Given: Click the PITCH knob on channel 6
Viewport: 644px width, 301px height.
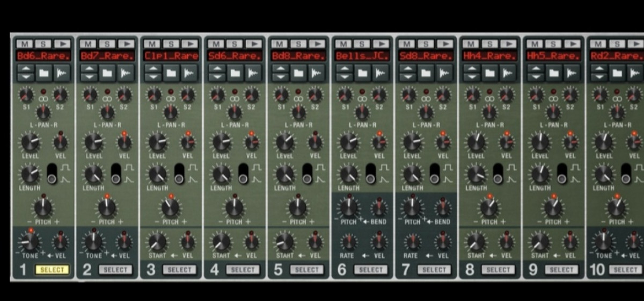Looking at the screenshot, I should (349, 207).
